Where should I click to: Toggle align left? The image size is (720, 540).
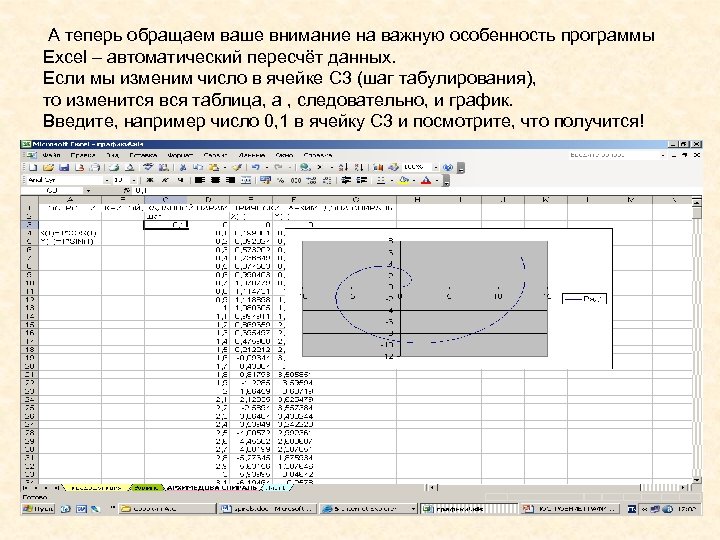point(199,180)
